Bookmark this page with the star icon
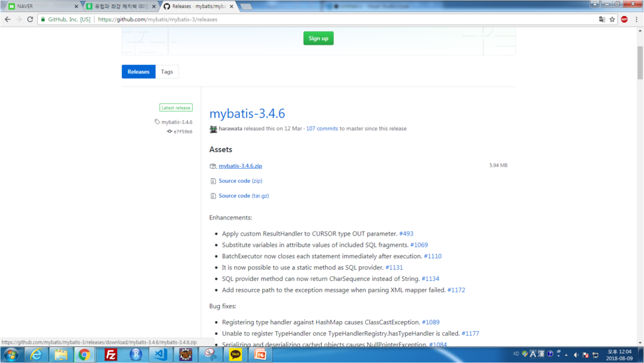 [613, 19]
